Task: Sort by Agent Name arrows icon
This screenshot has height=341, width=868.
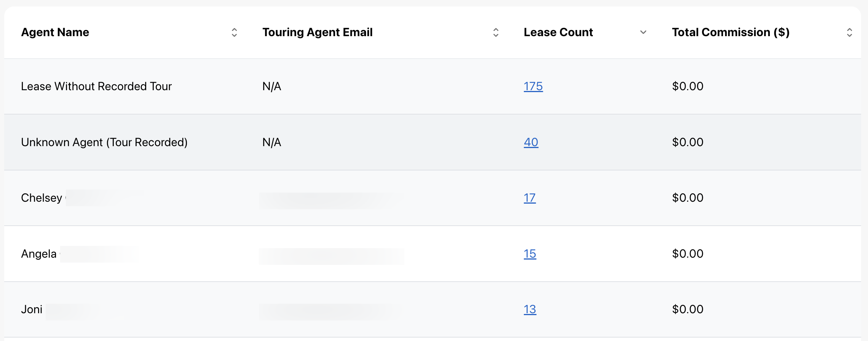Action: [234, 32]
